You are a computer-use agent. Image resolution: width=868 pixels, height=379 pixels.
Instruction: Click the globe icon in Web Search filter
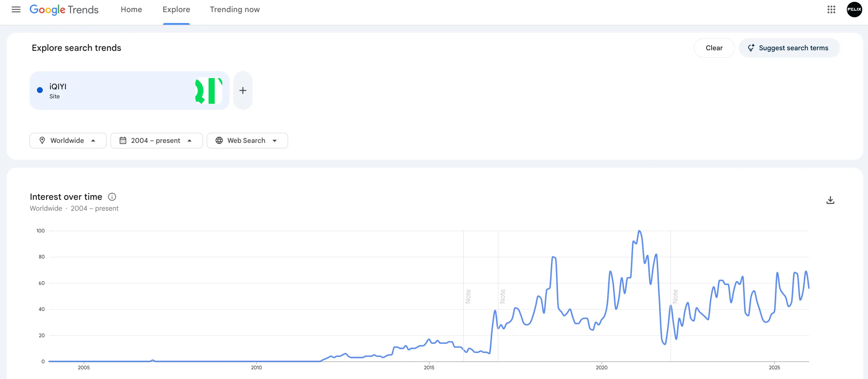tap(219, 140)
